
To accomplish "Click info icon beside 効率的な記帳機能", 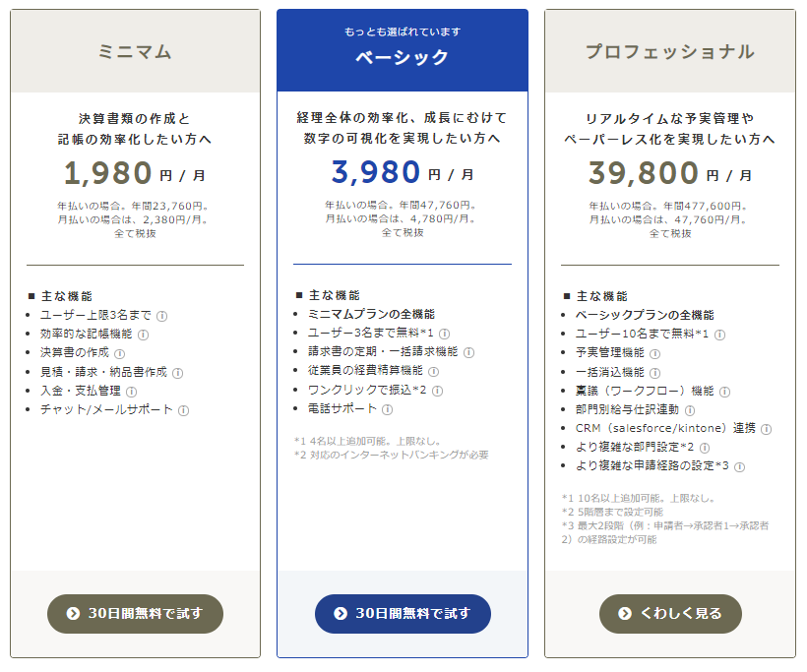I will tap(143, 335).
